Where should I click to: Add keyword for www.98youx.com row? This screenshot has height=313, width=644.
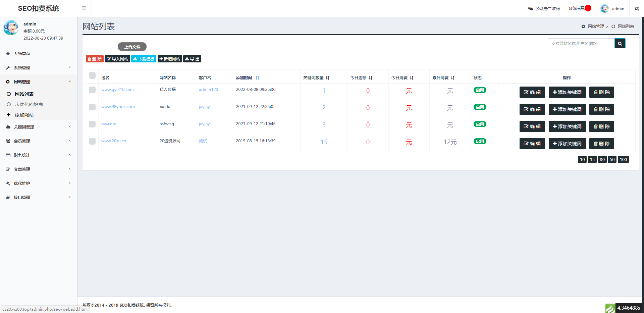567,109
